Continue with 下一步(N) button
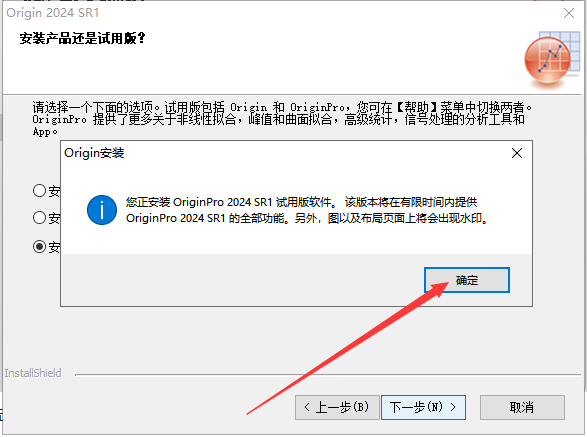Screen dimensions: 587x437 (x=423, y=407)
